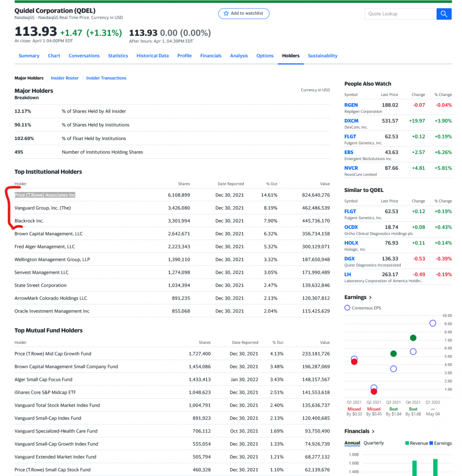The image size is (462, 476).
Task: Click the green Revenue legend square
Action: tap(407, 443)
